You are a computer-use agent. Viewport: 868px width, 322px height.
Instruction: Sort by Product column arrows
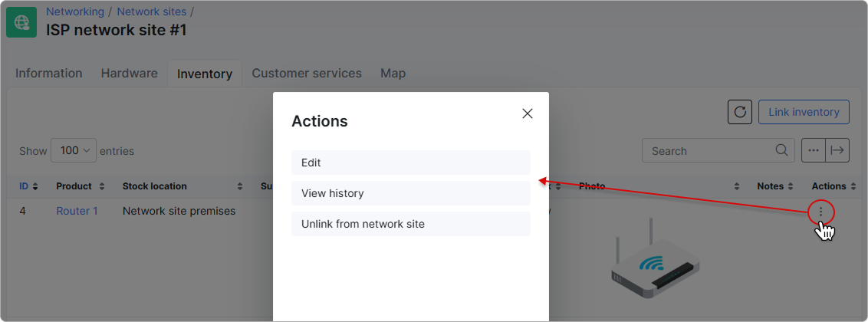(102, 186)
